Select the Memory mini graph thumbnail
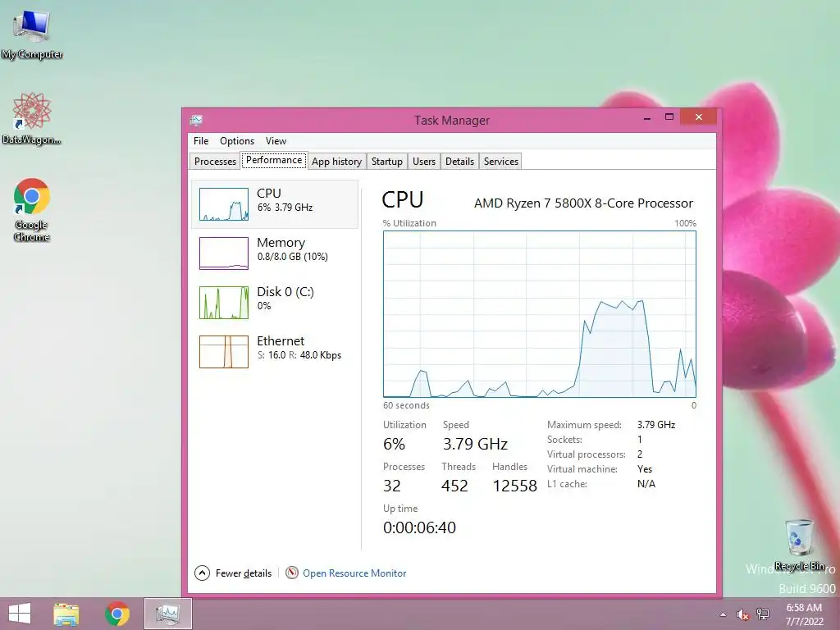The width and height of the screenshot is (840, 630). click(x=224, y=253)
